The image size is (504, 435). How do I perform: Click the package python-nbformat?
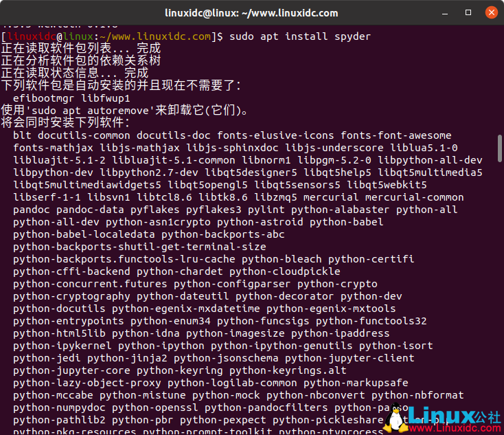pyautogui.click(x=418, y=395)
